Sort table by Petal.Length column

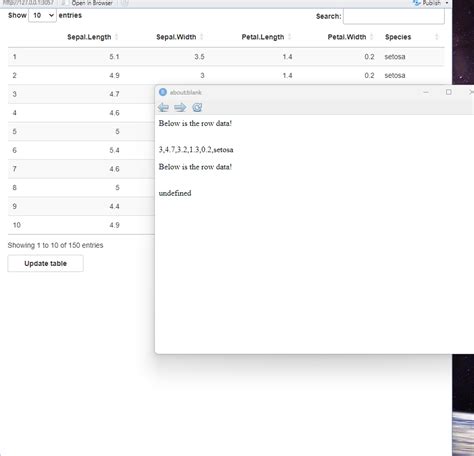(263, 37)
